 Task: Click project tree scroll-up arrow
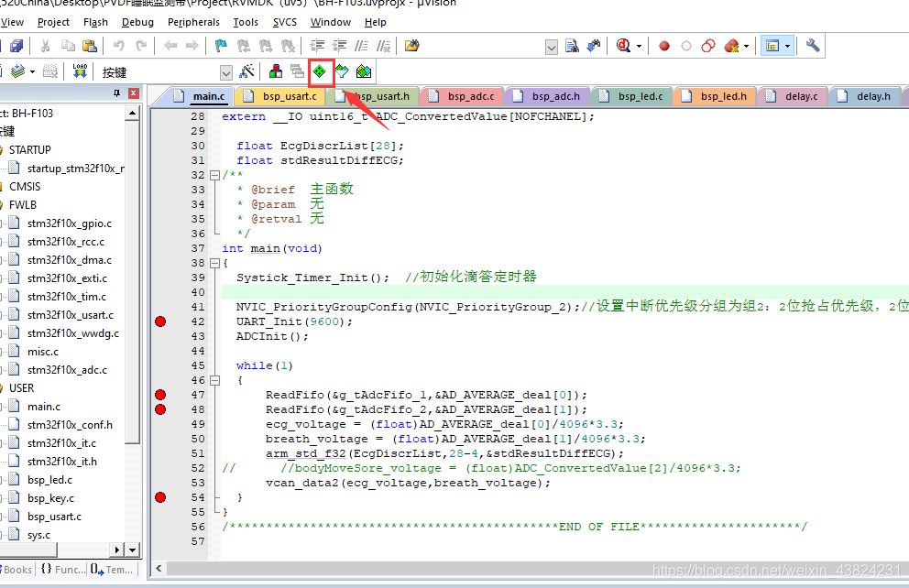click(132, 113)
